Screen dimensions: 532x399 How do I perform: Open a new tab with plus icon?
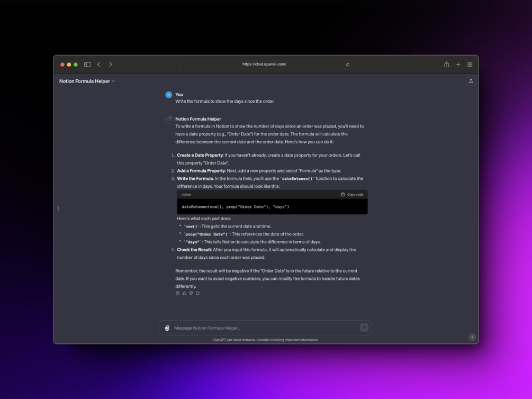click(x=458, y=65)
